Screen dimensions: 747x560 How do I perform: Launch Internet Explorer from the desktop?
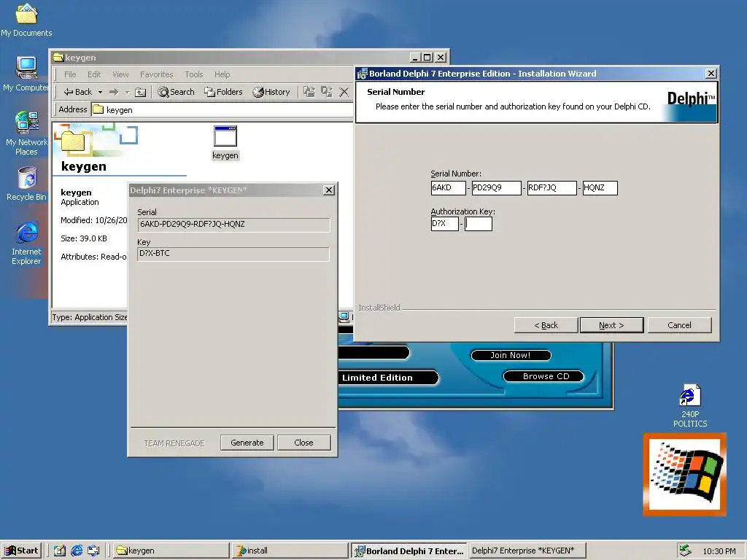pyautogui.click(x=27, y=243)
